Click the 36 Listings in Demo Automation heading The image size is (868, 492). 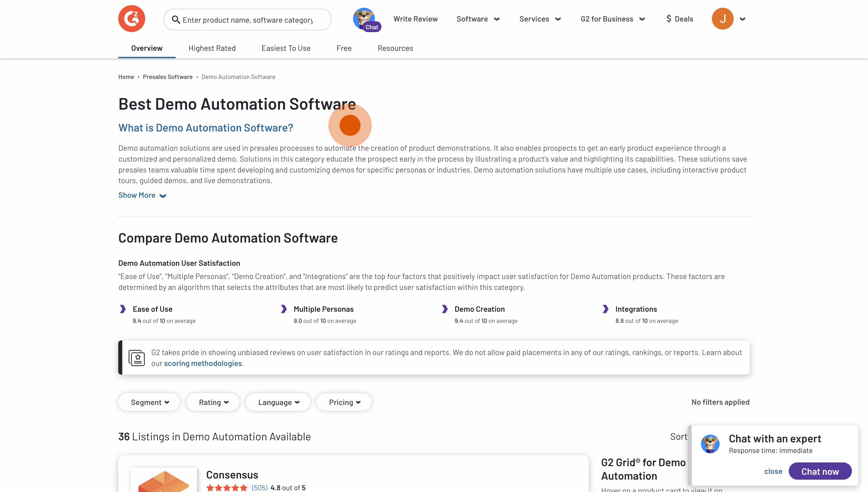[214, 437]
